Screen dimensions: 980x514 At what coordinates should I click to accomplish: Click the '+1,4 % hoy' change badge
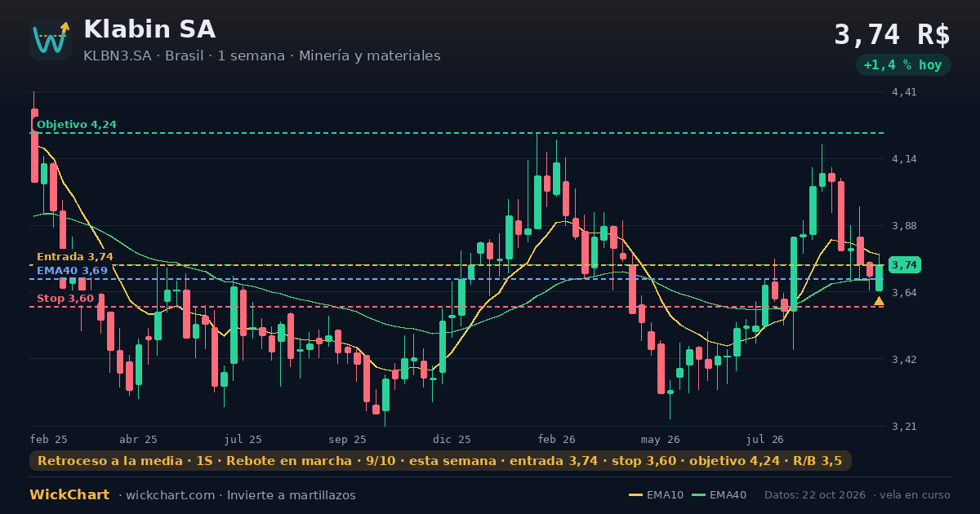click(902, 64)
